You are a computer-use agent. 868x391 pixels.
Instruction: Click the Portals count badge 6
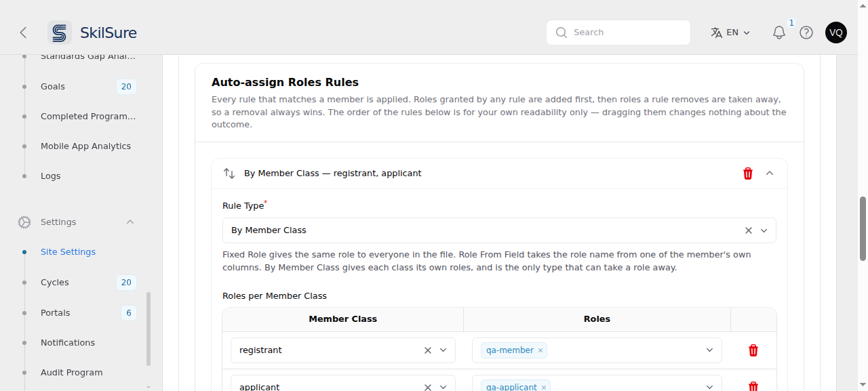pyautogui.click(x=129, y=313)
